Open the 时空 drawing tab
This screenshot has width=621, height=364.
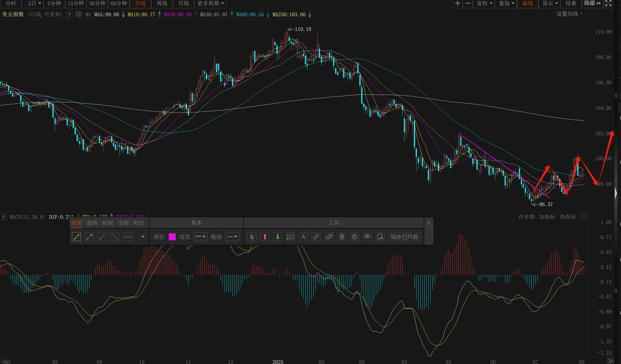click(x=139, y=223)
